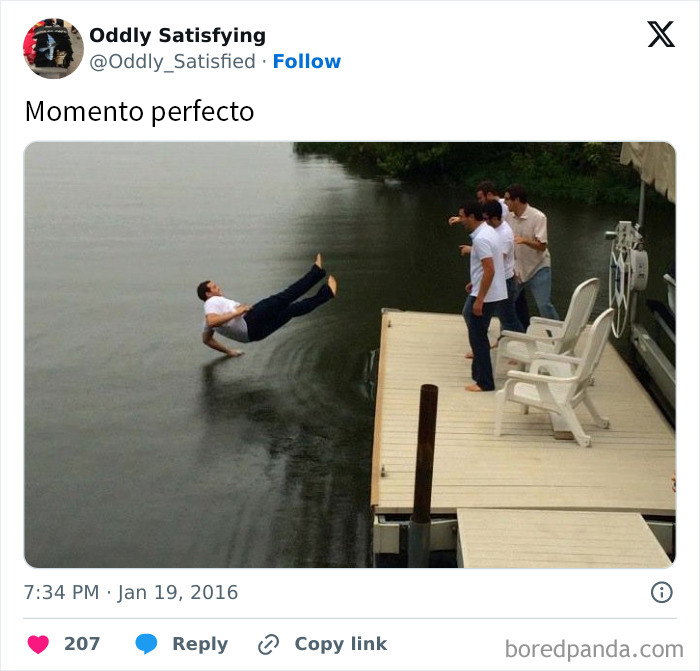Click the blue reply speech bubble icon
The width and height of the screenshot is (700, 671).
point(146,644)
